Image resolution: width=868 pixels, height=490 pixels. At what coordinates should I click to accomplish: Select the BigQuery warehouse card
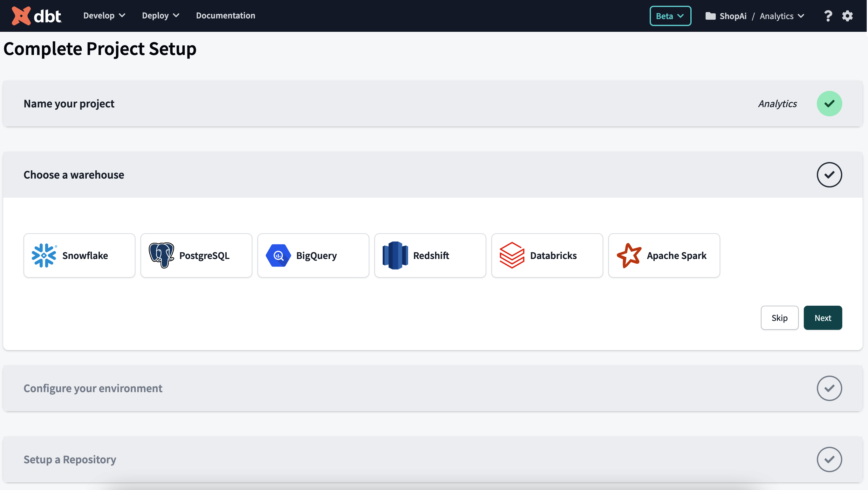click(x=313, y=255)
